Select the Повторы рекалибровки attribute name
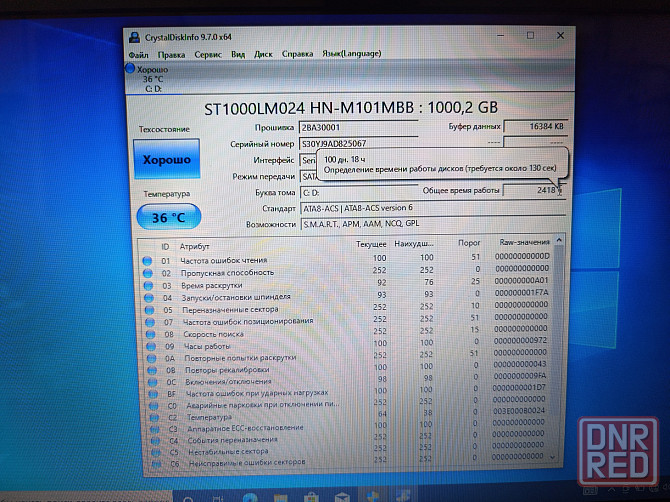 (227, 370)
